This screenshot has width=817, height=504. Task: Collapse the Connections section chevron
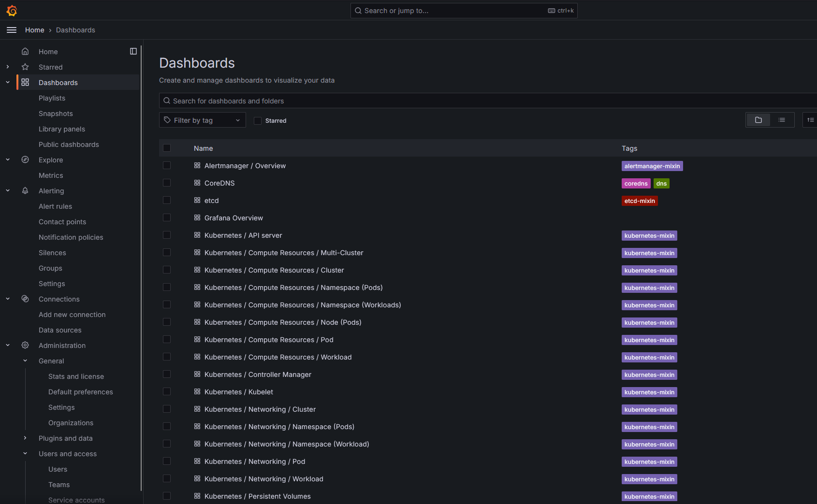(x=8, y=299)
